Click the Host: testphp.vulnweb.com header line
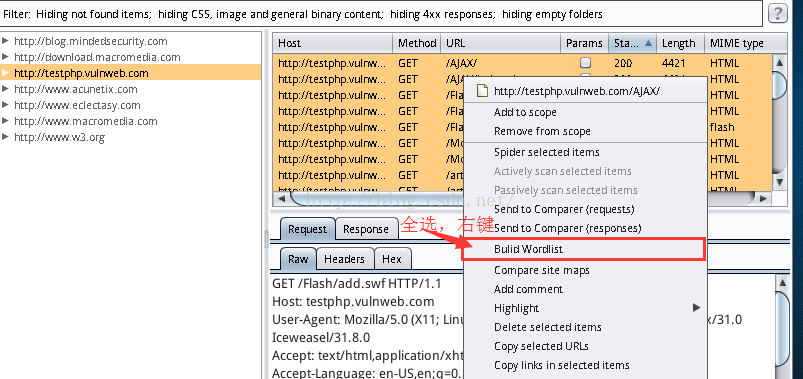This screenshot has height=379, width=803. coord(353,302)
